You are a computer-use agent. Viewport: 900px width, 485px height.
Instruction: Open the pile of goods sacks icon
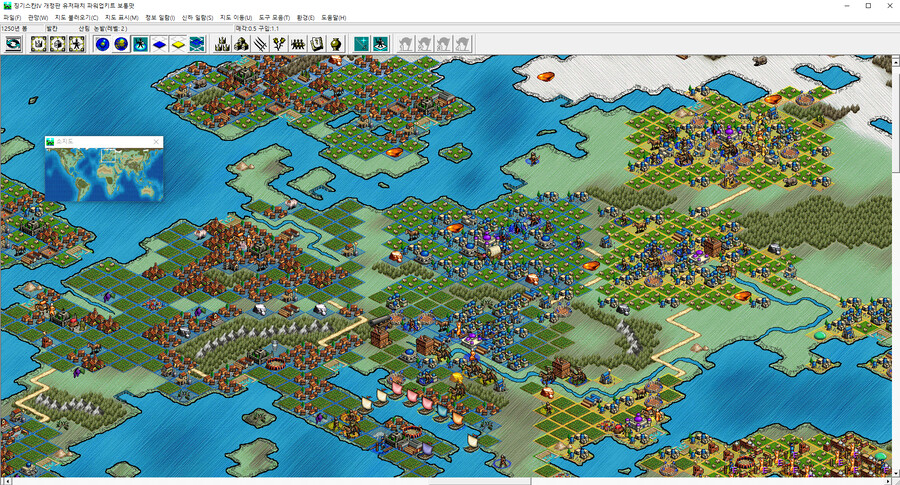(x=241, y=44)
